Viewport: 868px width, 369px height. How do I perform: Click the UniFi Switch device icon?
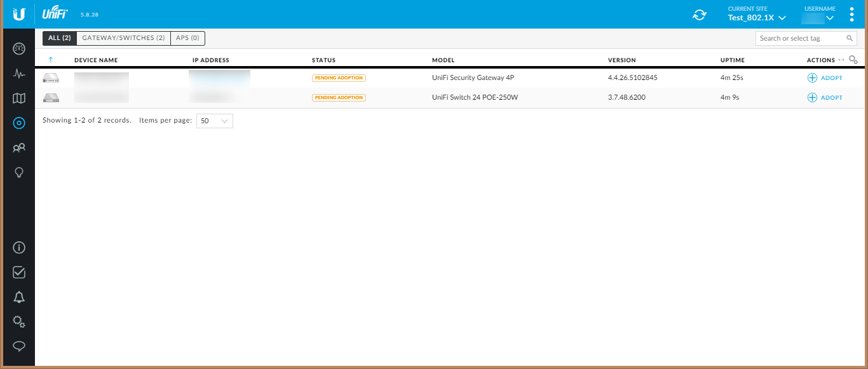pyautogui.click(x=51, y=98)
